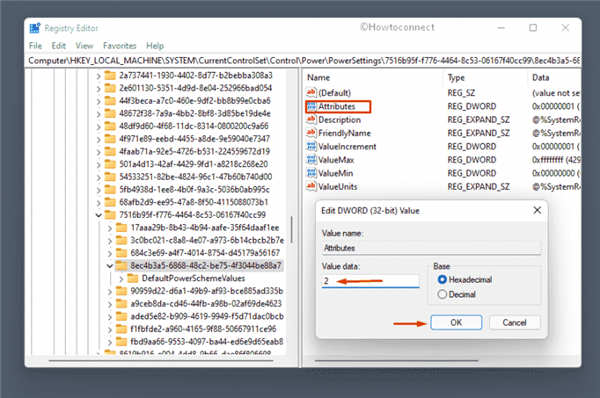Click the Registry Editor app icon in title bar
Viewport: 600px width, 398px height.
(x=35, y=28)
